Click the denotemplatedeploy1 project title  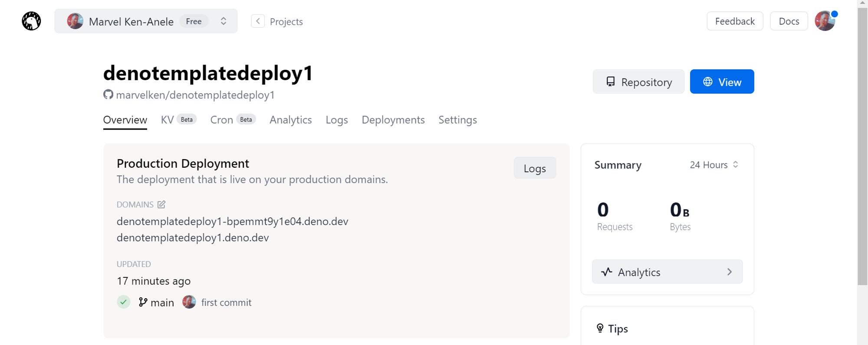[x=208, y=73]
